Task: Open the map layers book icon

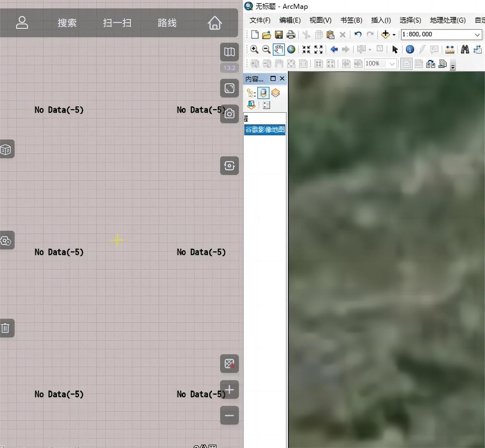Action: pyautogui.click(x=229, y=52)
